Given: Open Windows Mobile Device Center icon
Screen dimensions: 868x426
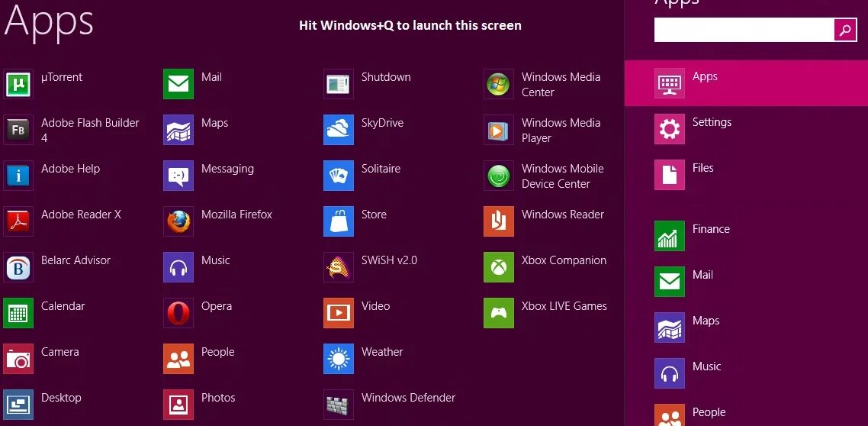Looking at the screenshot, I should click(x=498, y=176).
